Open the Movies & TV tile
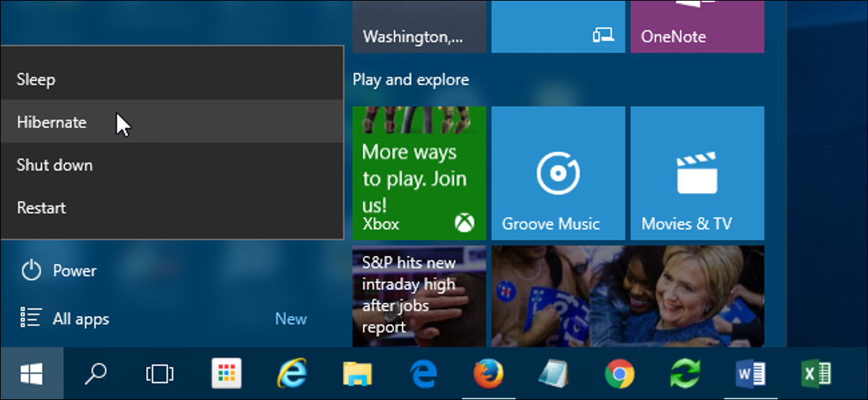 click(x=697, y=173)
